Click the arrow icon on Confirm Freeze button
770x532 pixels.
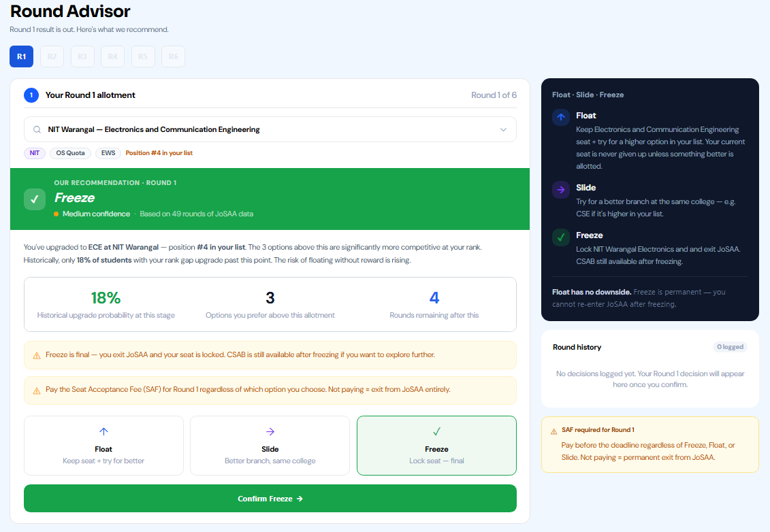tap(300, 499)
